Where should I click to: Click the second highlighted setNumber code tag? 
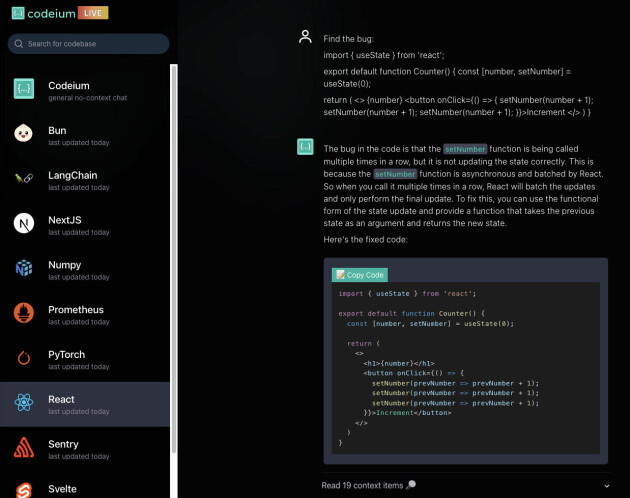395,174
